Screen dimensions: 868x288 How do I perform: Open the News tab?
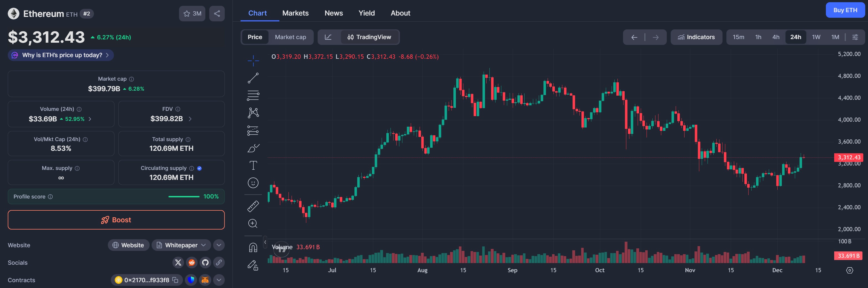333,13
